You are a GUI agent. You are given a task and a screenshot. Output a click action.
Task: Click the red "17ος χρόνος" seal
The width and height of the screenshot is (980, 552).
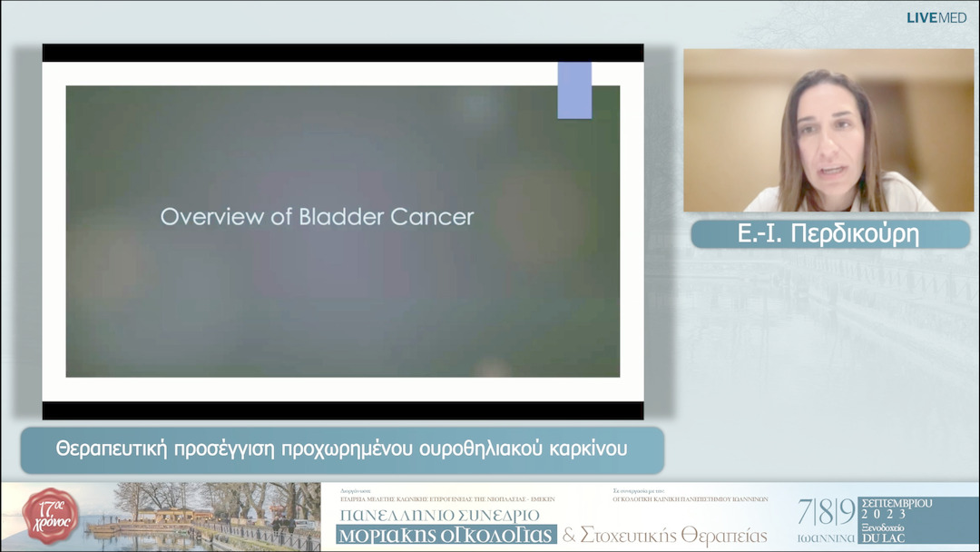point(50,516)
